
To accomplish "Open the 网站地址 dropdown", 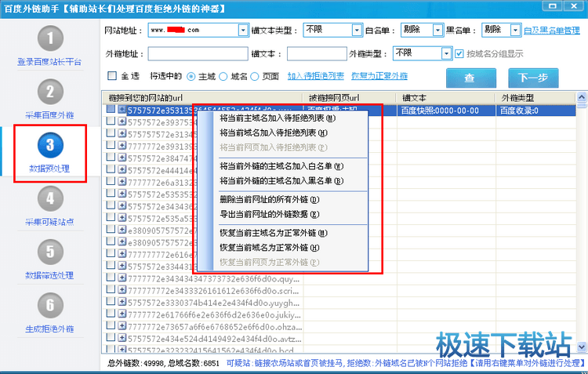I will (x=243, y=30).
